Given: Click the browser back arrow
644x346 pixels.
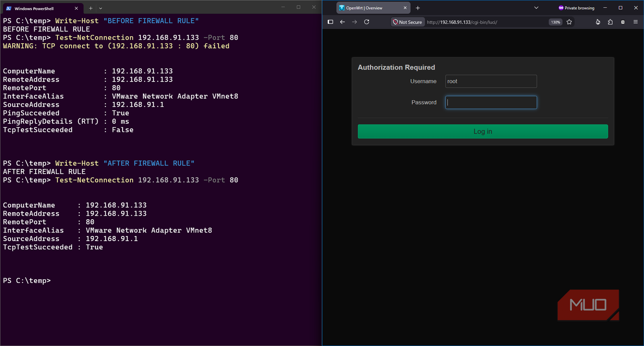Looking at the screenshot, I should [x=342, y=22].
